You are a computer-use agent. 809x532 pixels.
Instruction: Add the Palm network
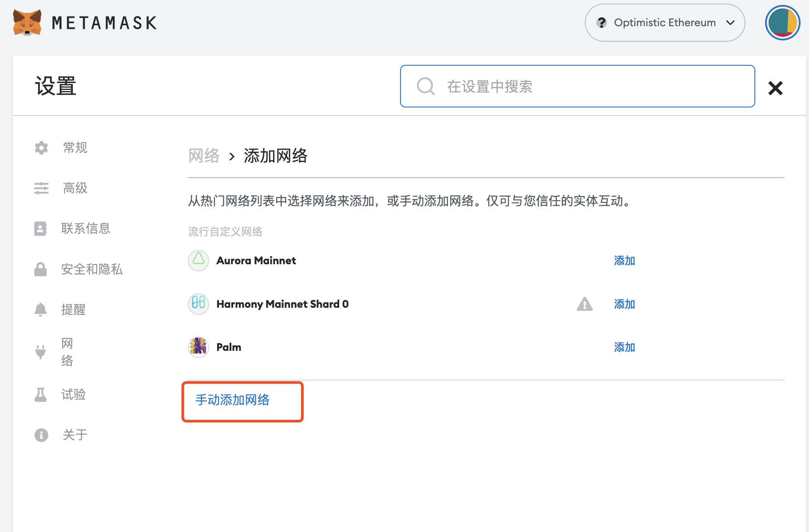pos(624,347)
